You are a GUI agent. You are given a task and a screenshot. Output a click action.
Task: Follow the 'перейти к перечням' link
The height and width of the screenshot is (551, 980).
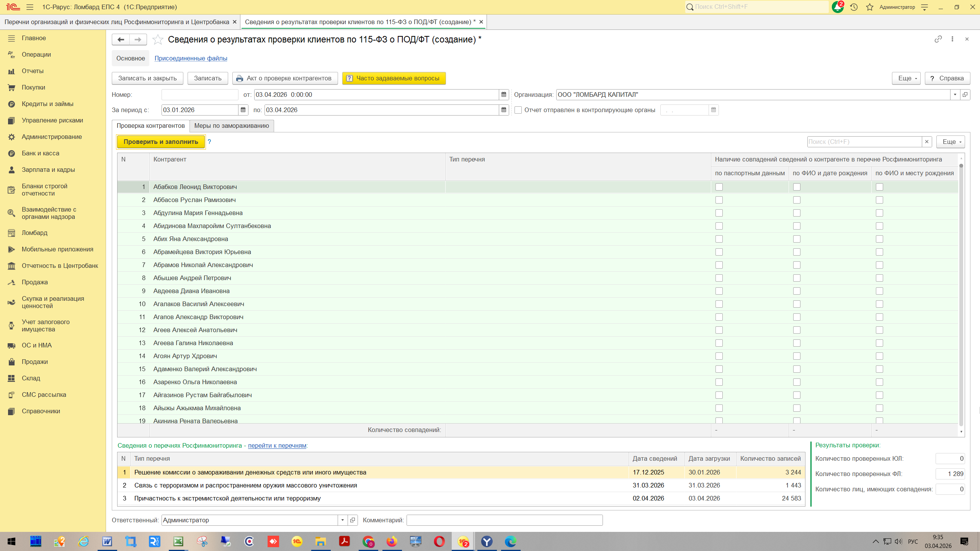point(277,445)
